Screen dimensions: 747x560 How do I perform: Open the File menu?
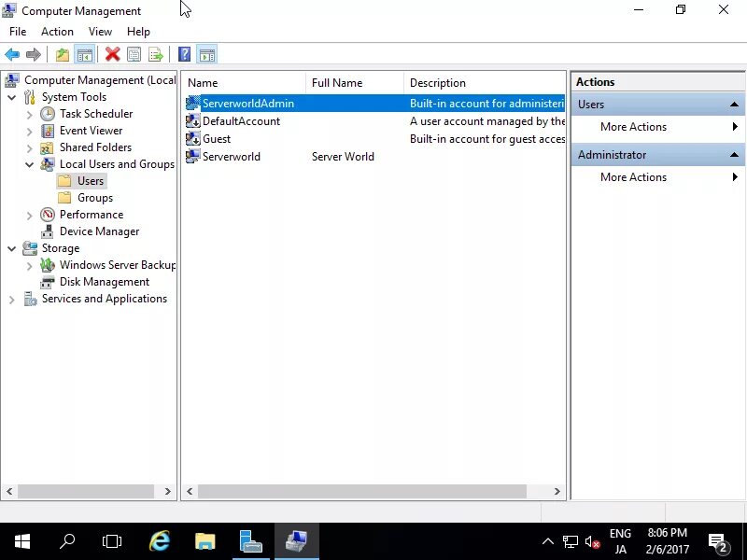tap(18, 32)
